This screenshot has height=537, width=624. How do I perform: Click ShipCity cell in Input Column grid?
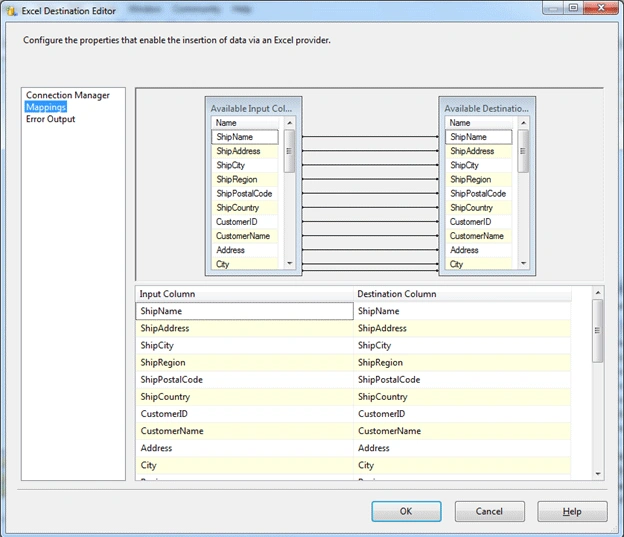pos(244,346)
